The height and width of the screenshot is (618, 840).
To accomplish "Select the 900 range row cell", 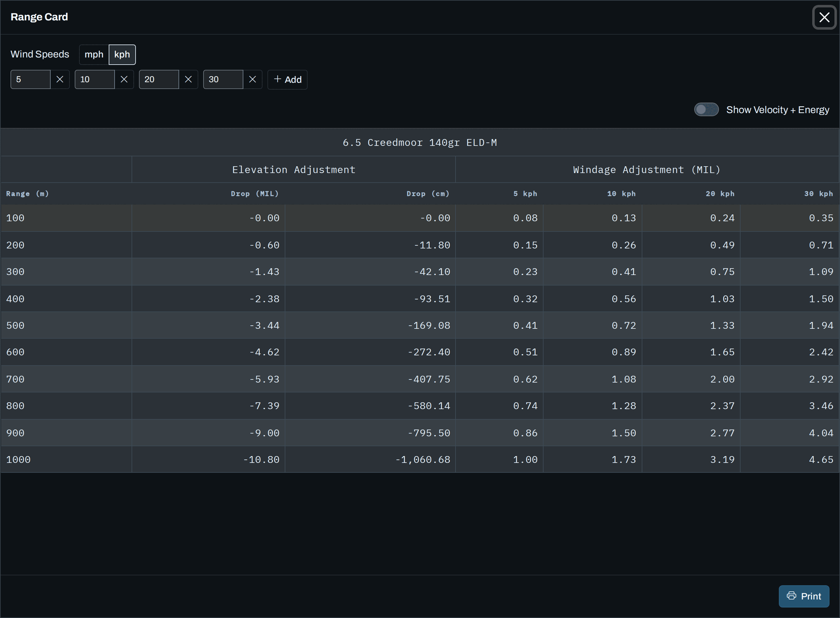I will [x=66, y=433].
